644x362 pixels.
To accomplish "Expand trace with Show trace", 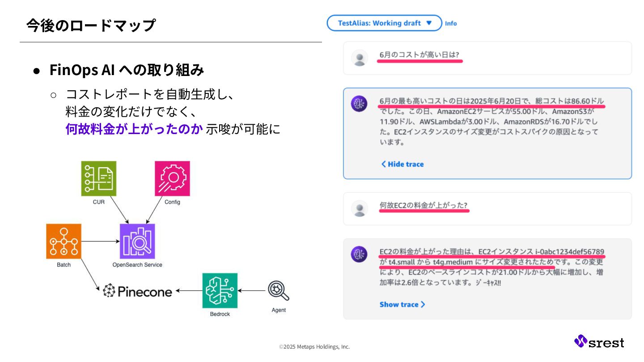I will [402, 304].
